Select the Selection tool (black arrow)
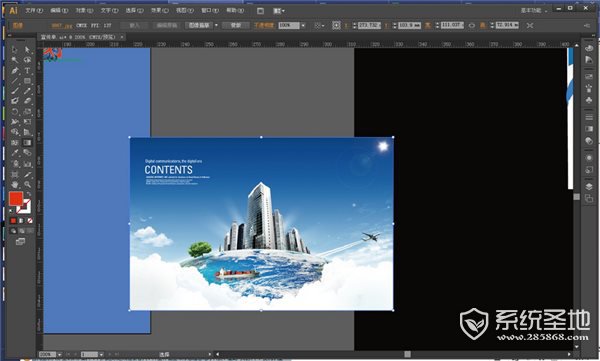600x361 pixels. point(15,49)
